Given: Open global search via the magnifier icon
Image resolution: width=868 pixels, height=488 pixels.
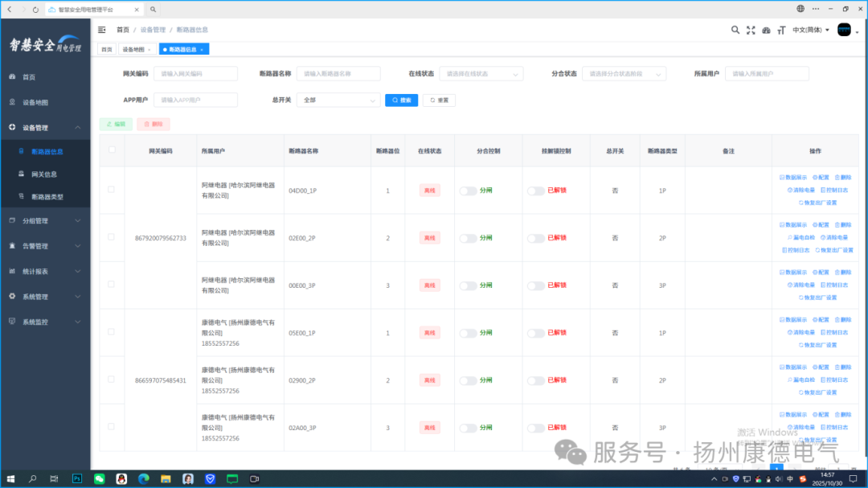Looking at the screenshot, I should 735,29.
